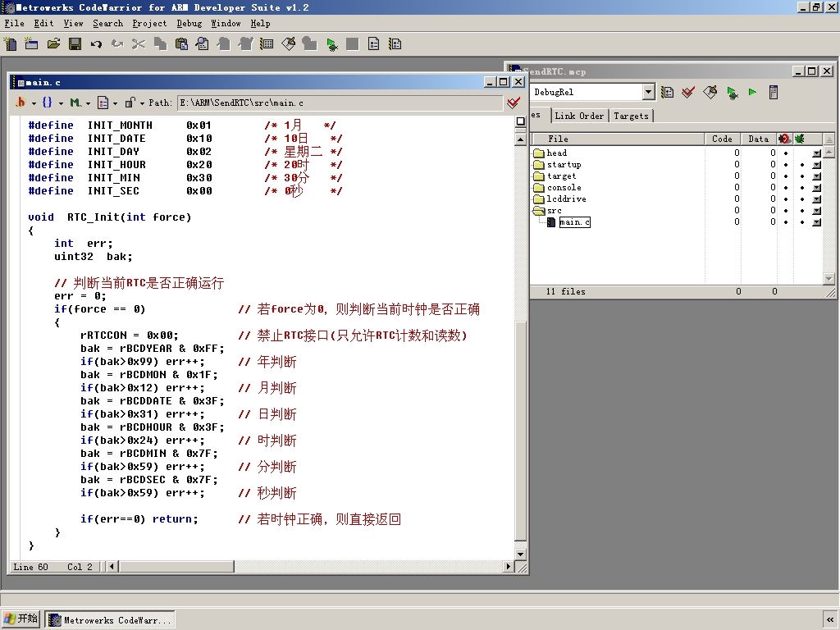
Task: Toggle the touch dot for the src folder
Action: coord(802,211)
